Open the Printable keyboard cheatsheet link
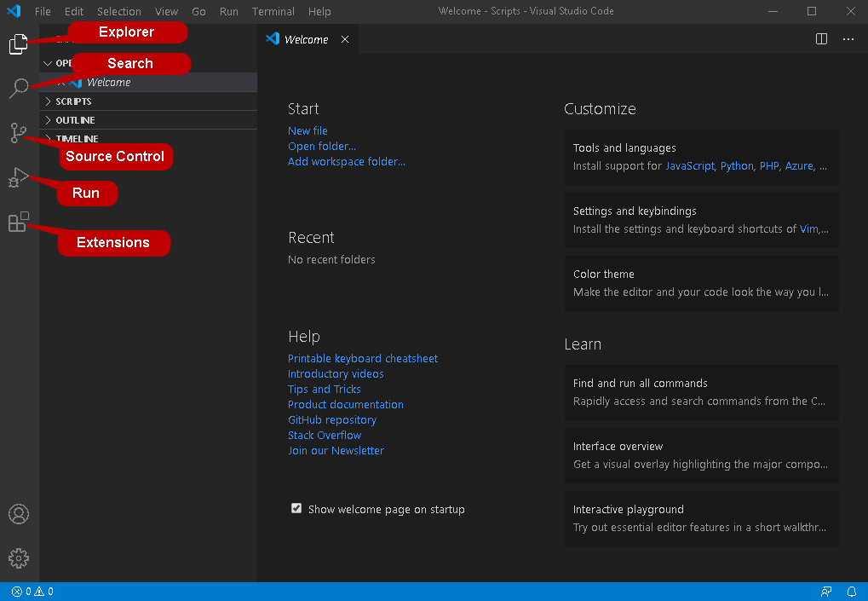The height and width of the screenshot is (601, 868). pyautogui.click(x=363, y=358)
